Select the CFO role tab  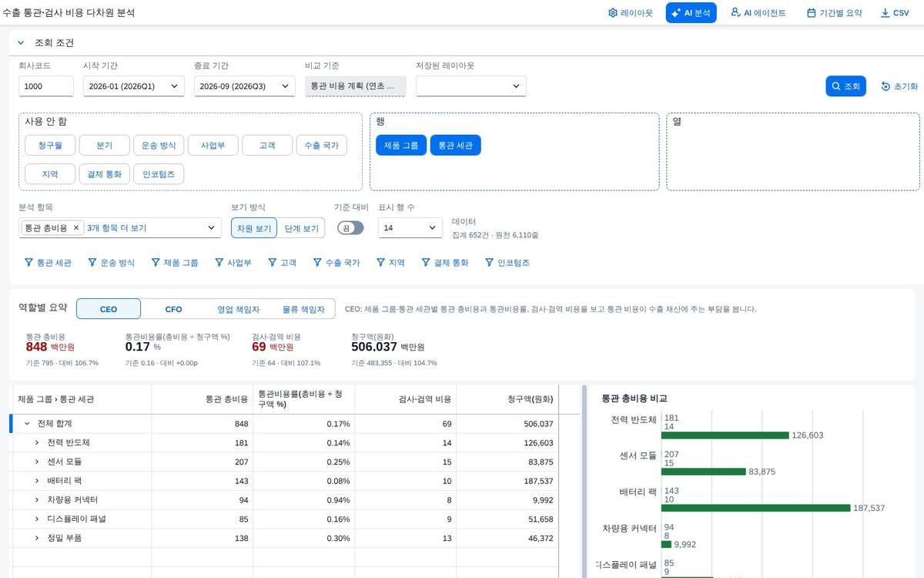point(174,309)
